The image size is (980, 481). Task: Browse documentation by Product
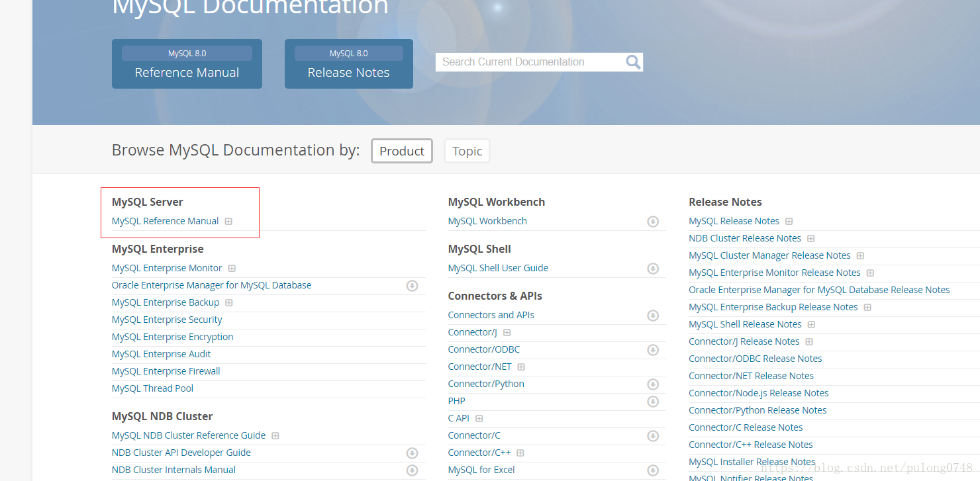(402, 151)
